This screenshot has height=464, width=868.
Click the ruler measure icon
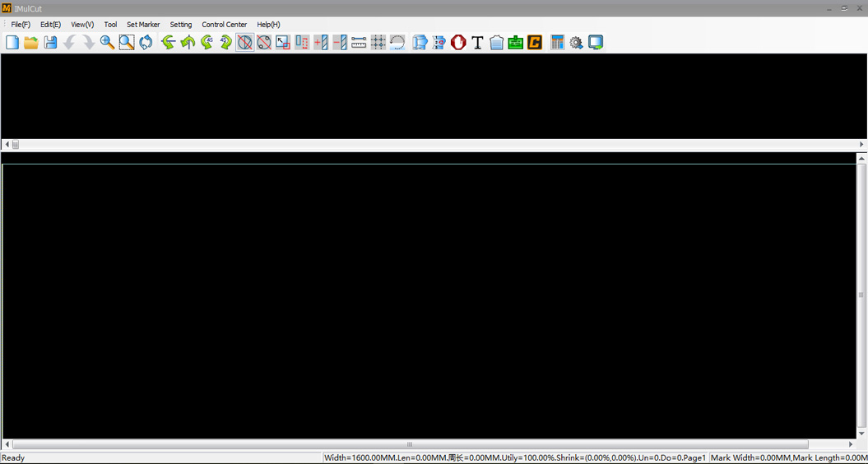click(359, 43)
